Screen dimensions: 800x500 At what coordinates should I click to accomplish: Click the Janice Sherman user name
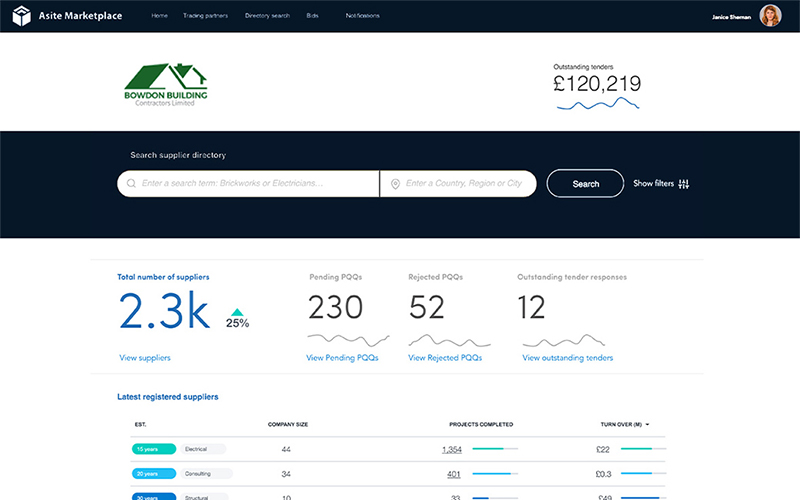pos(731,17)
